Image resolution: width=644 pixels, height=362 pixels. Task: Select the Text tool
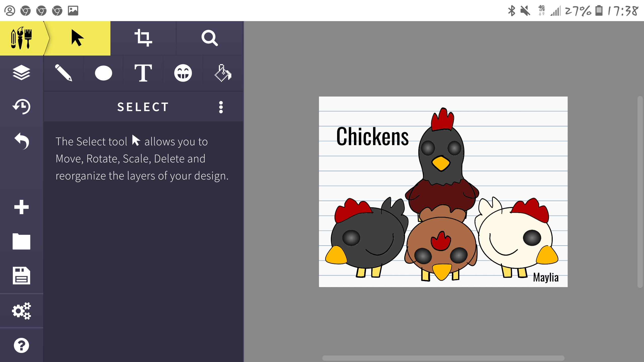[143, 72]
